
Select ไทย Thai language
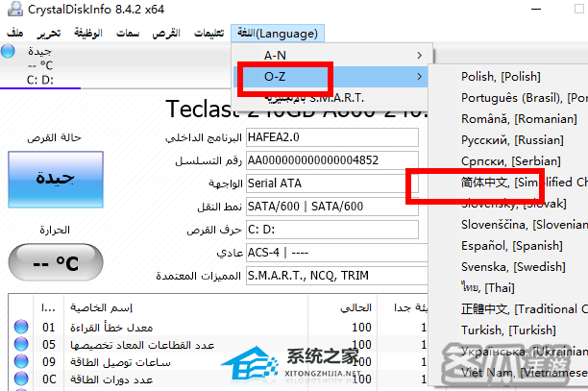click(x=488, y=288)
